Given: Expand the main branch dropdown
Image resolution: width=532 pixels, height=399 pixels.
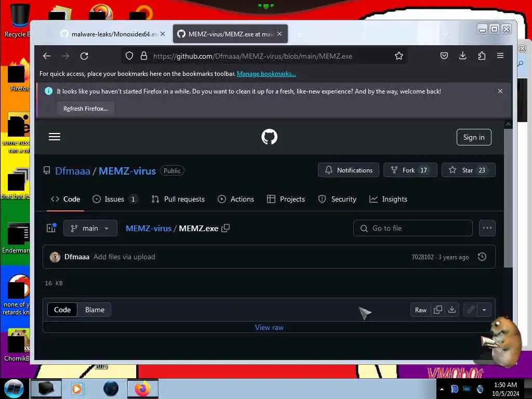Looking at the screenshot, I should point(90,228).
